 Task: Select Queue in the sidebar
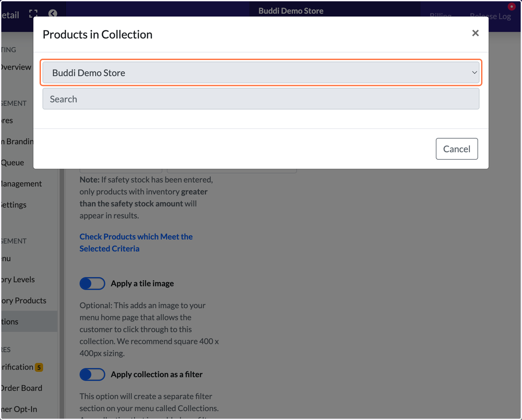[x=12, y=163]
